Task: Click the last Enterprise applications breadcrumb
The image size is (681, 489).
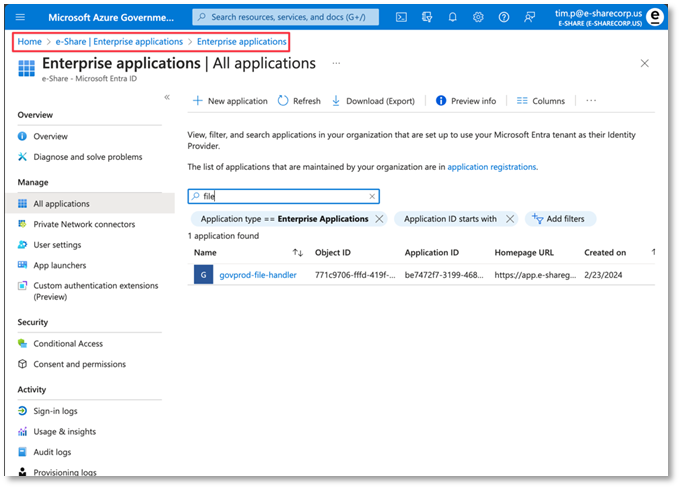Action: click(241, 42)
